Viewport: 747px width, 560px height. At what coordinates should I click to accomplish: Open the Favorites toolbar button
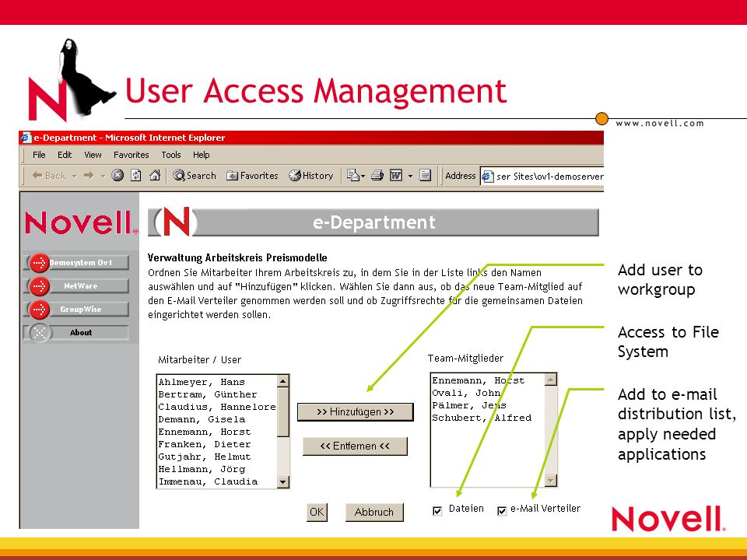[252, 176]
